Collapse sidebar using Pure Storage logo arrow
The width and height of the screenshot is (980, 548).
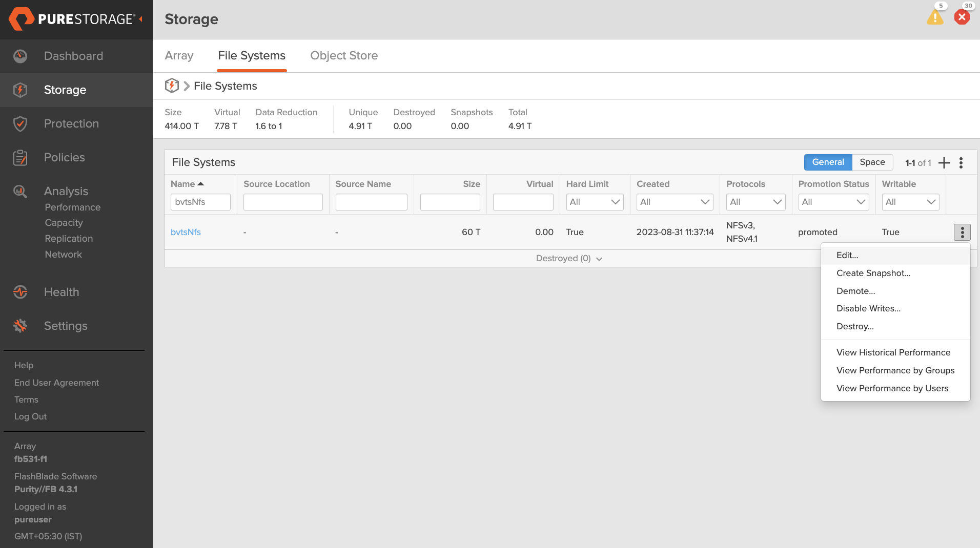[140, 19]
